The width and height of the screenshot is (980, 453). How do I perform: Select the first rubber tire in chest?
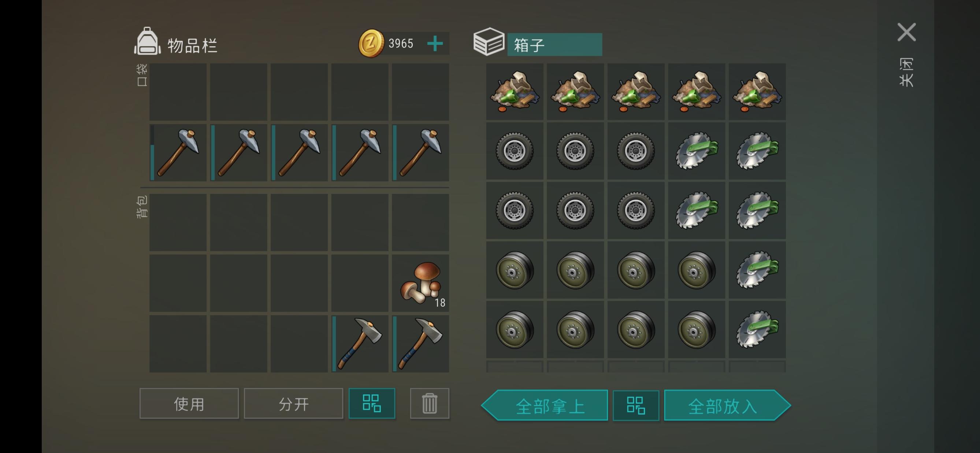pyautogui.click(x=515, y=151)
